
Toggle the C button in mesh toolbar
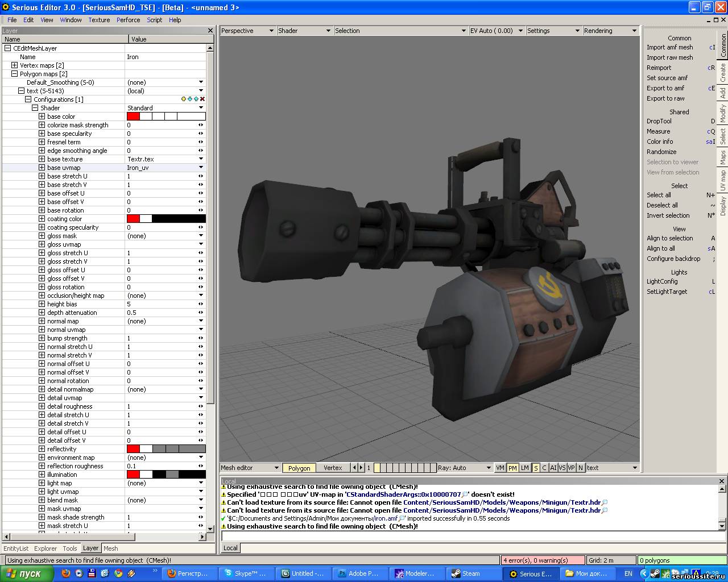[x=544, y=468]
